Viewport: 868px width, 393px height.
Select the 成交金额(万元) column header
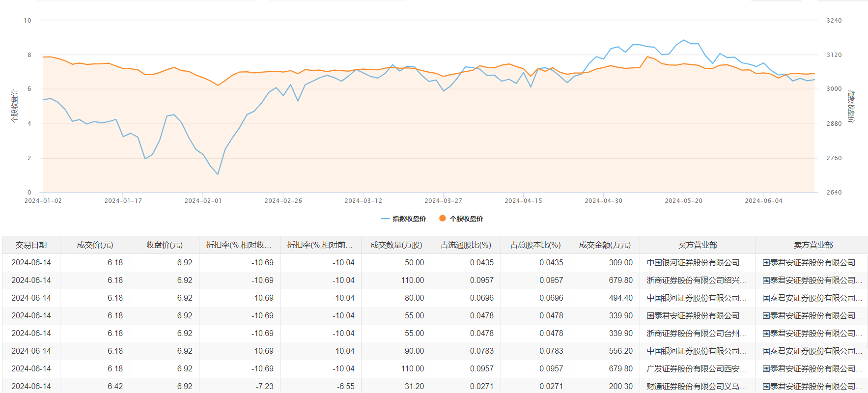(x=605, y=245)
